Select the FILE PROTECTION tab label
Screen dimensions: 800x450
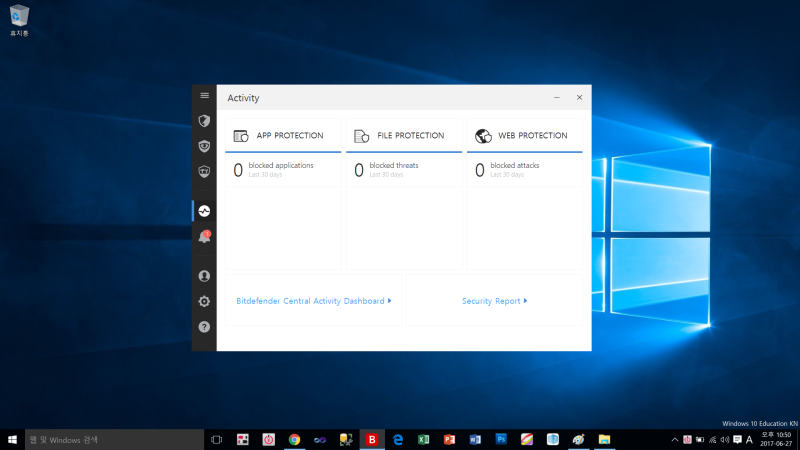coord(411,135)
